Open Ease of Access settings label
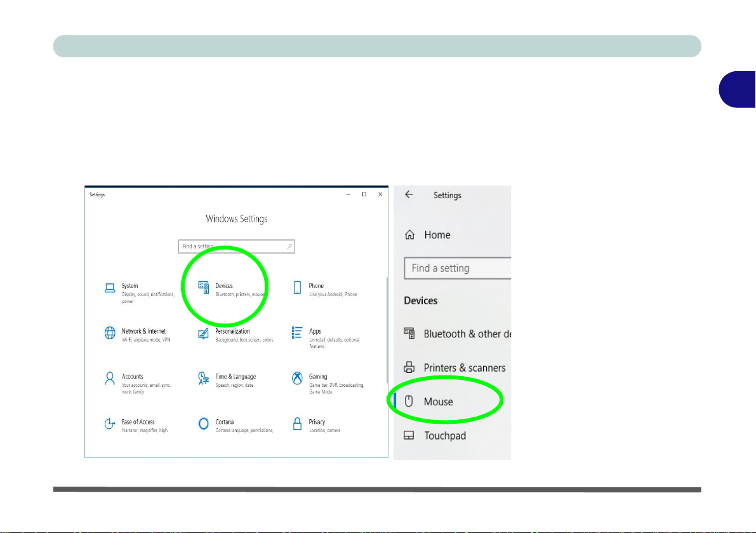Screen dimensions: 756x533 138,422
